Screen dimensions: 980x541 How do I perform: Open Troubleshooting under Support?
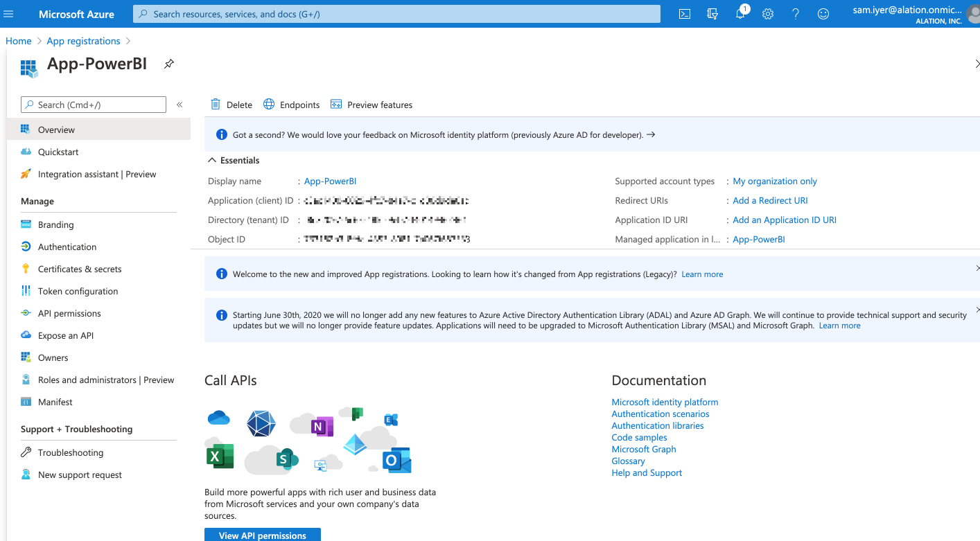(98, 452)
